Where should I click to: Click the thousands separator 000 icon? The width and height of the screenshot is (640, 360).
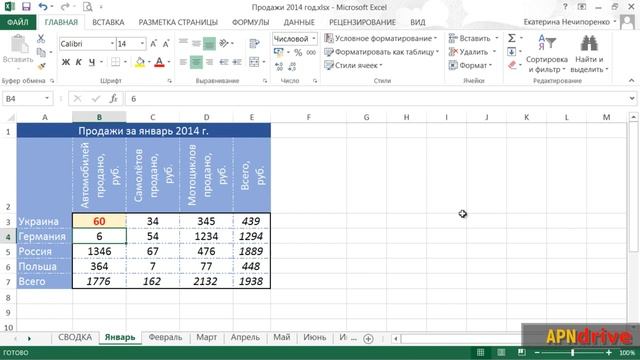[x=311, y=52]
